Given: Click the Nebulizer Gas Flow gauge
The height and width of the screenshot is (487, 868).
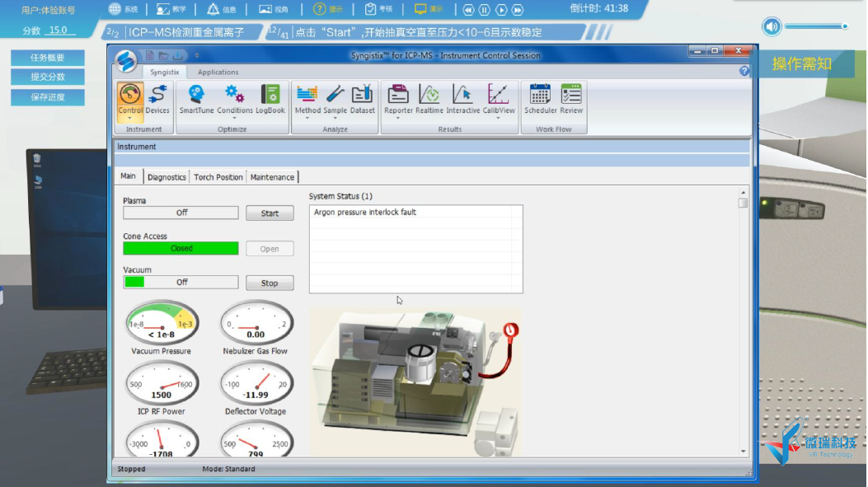Looking at the screenshot, I should coord(256,323).
